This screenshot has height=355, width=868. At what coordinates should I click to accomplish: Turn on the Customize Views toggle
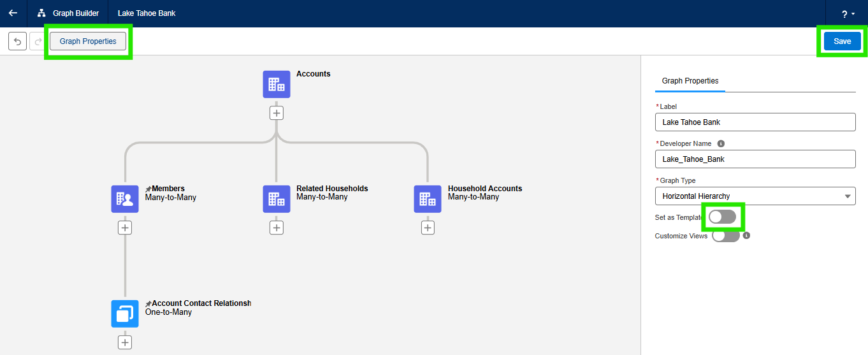[x=726, y=236]
